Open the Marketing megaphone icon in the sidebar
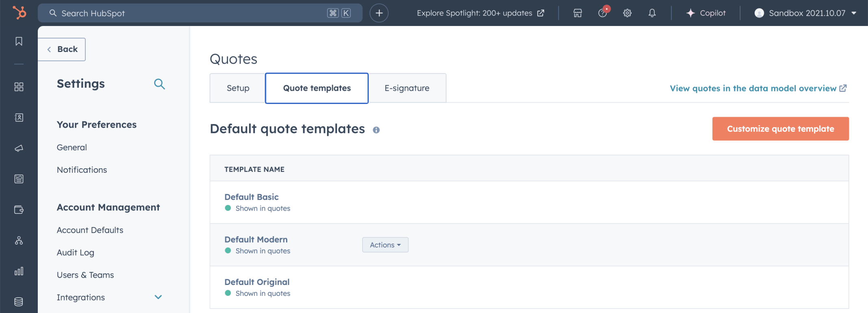This screenshot has width=868, height=313. pyautogui.click(x=19, y=148)
